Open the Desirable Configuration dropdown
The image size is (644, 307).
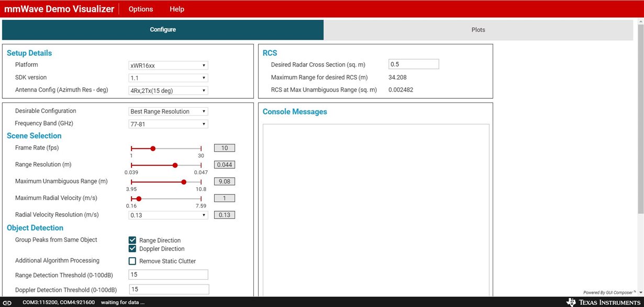pyautogui.click(x=168, y=111)
